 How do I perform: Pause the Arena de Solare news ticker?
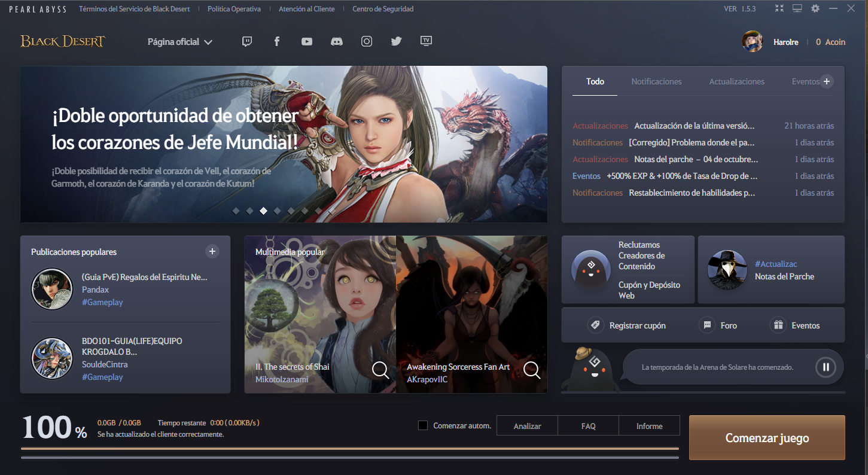tap(825, 367)
